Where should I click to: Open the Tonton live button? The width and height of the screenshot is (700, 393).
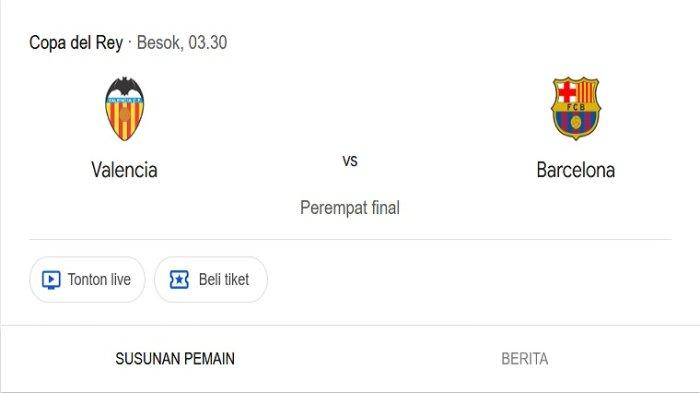point(88,280)
